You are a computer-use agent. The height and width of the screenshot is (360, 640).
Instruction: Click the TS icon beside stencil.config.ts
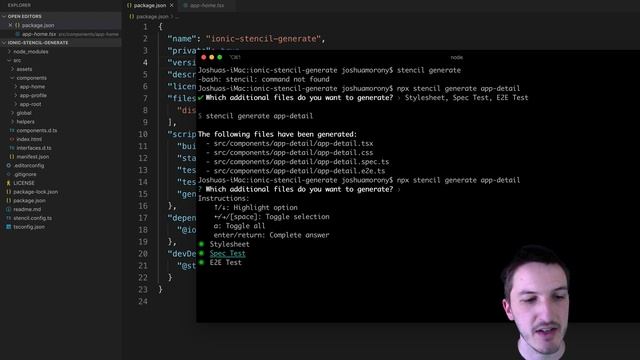[x=9, y=218]
